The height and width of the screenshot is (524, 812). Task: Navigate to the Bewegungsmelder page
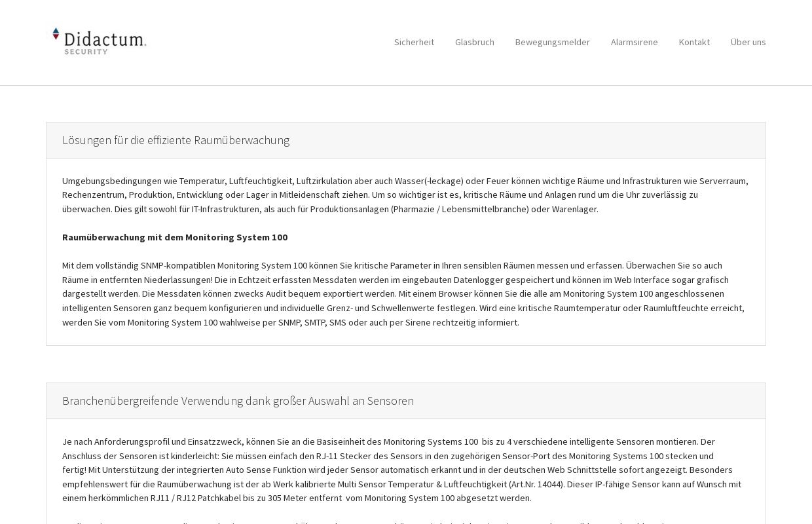pyautogui.click(x=552, y=42)
